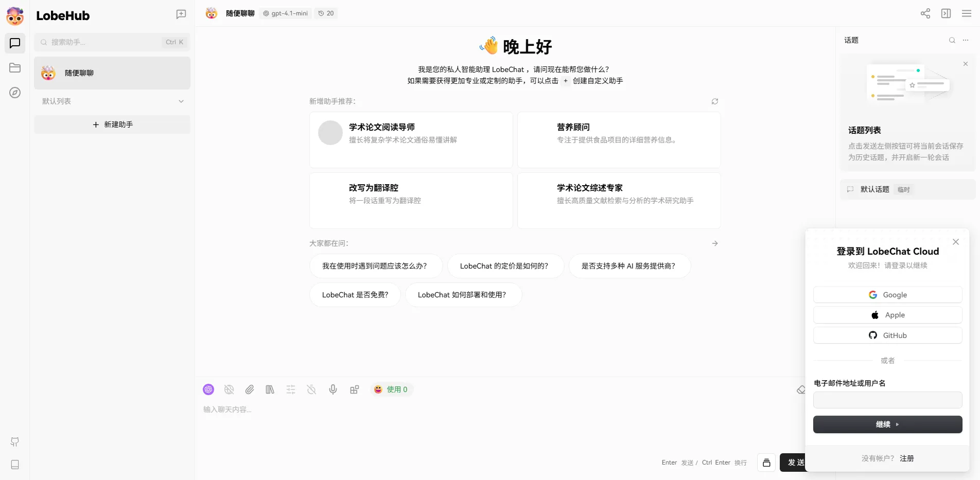This screenshot has height=480, width=980.
Task: Open the files folder sidebar icon
Action: coord(15,68)
